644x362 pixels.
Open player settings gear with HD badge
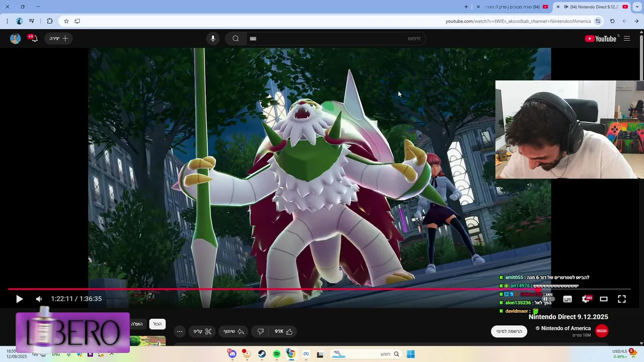[x=586, y=299]
